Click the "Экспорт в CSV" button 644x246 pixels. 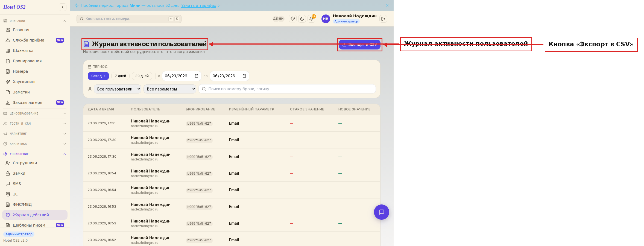tap(360, 45)
